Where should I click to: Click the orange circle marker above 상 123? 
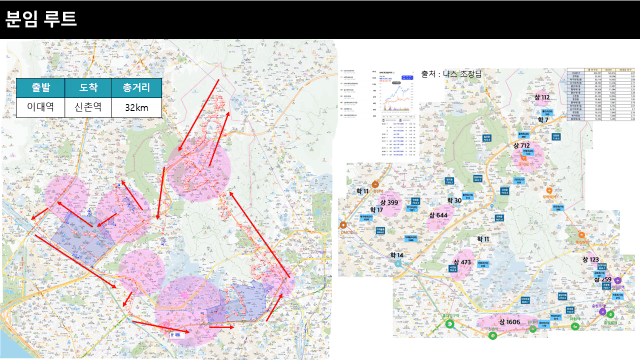click(x=581, y=235)
